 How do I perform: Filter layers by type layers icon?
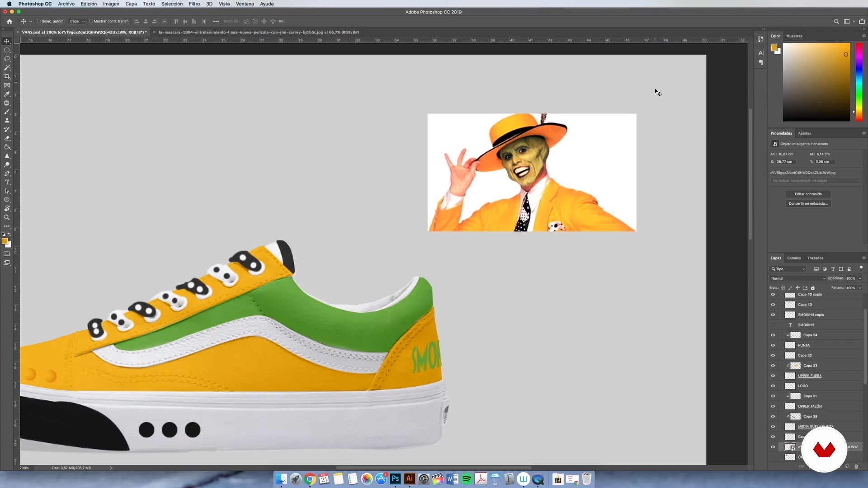[833, 269]
